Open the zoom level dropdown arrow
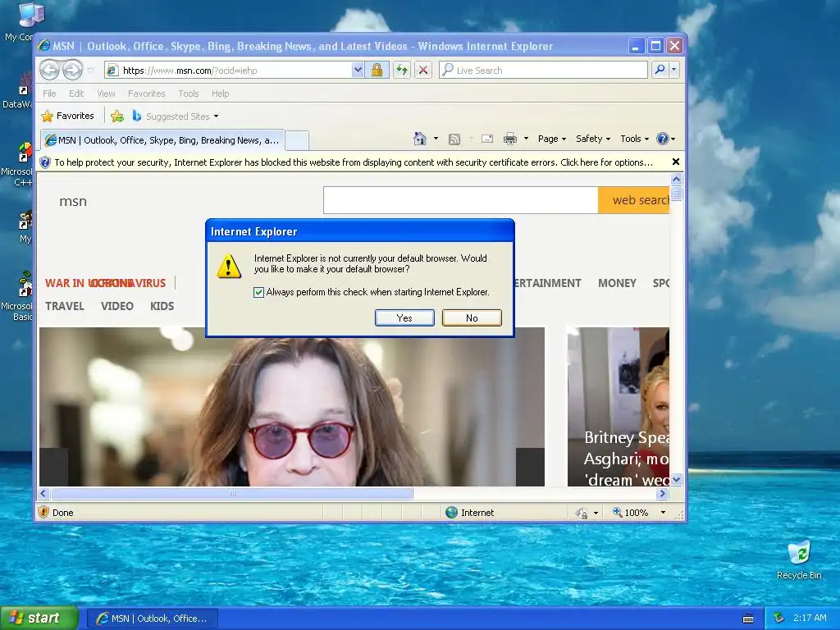840x630 pixels. click(x=663, y=513)
